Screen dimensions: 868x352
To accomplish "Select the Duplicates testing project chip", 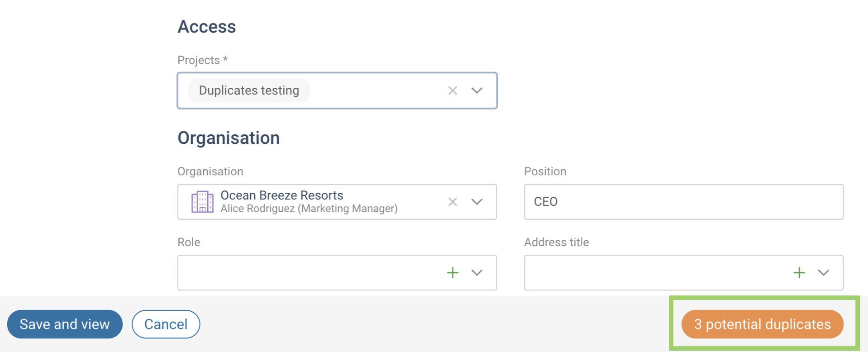I will pos(249,90).
